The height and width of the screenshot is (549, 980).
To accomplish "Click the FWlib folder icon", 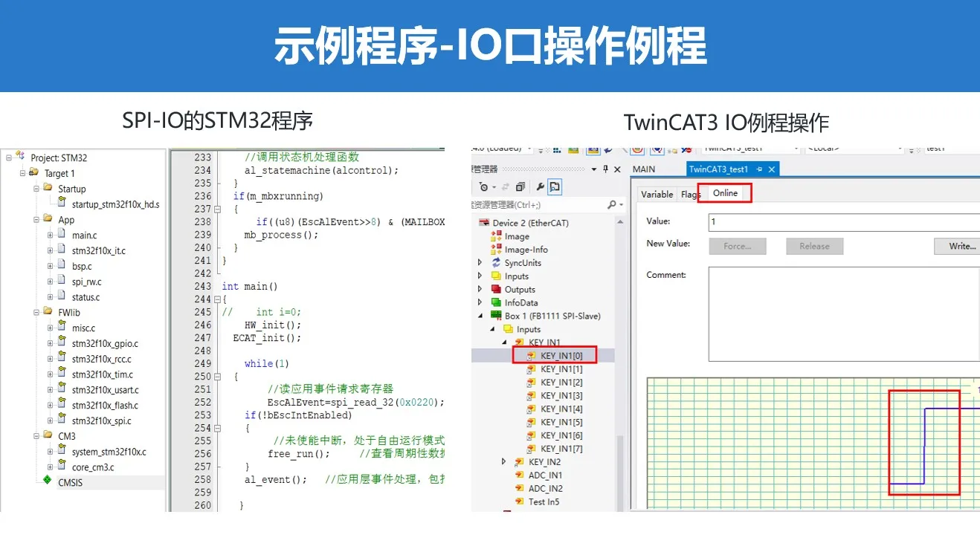I will 48,312.
